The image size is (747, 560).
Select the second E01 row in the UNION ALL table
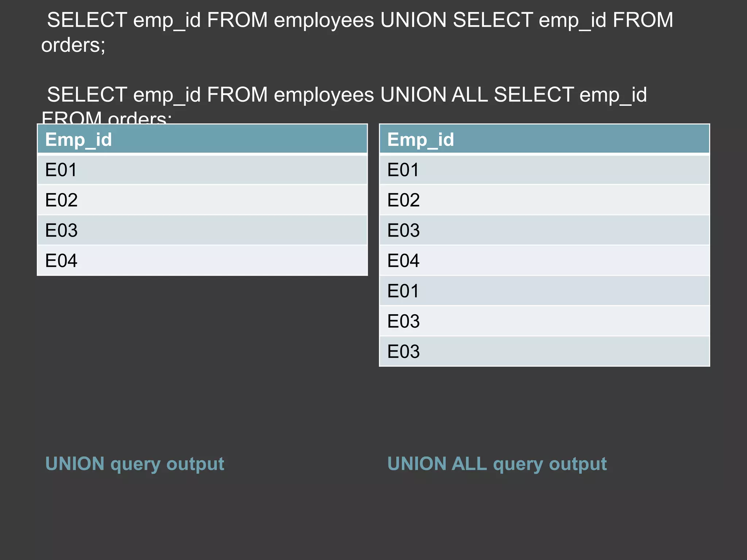point(545,291)
